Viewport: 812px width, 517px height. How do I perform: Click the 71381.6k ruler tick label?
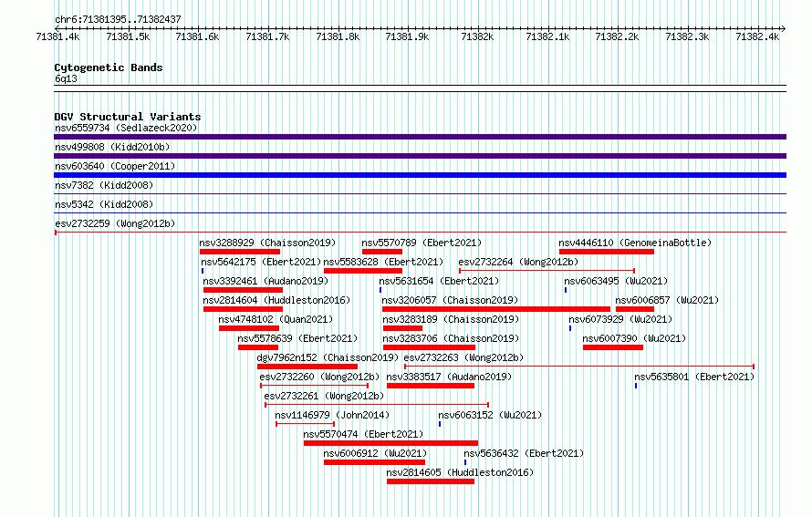tap(197, 36)
